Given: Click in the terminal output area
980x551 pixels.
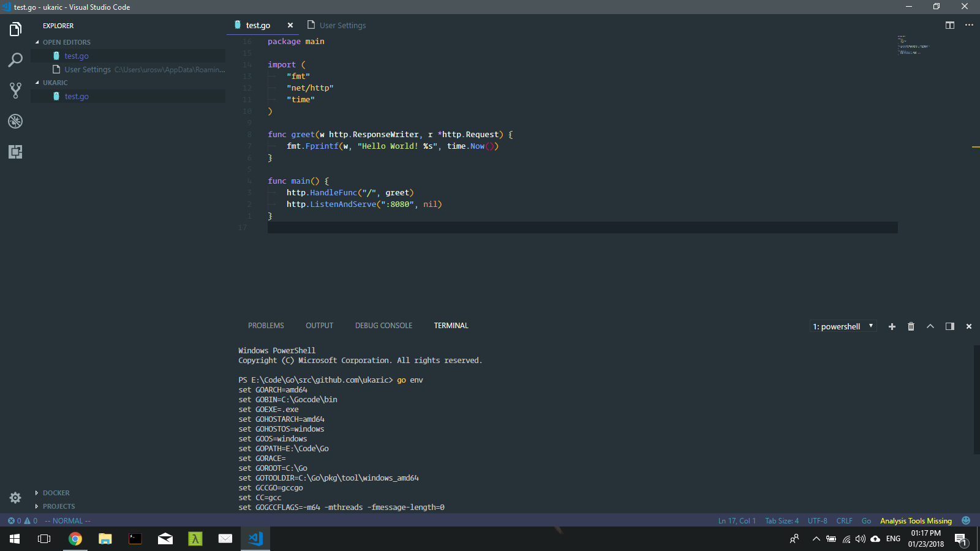Looking at the screenshot, I should pyautogui.click(x=603, y=429).
